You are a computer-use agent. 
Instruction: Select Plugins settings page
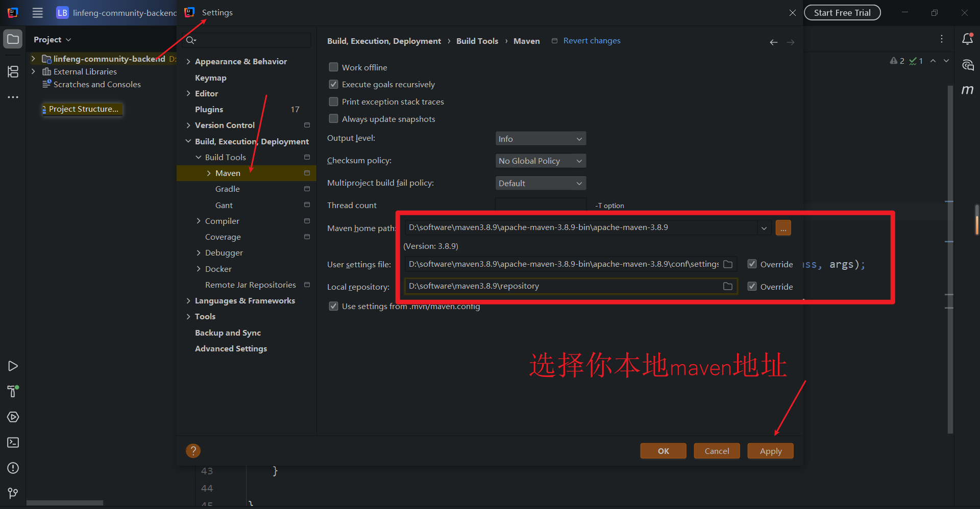209,109
